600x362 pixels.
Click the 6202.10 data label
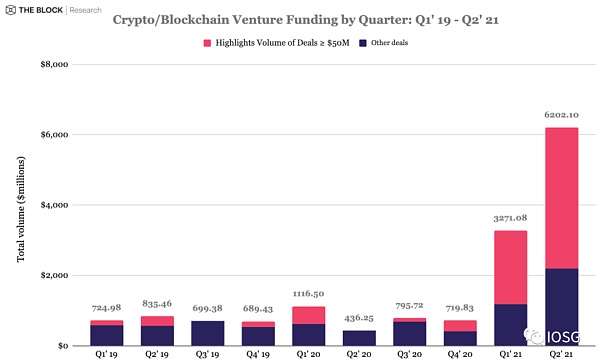pos(561,115)
